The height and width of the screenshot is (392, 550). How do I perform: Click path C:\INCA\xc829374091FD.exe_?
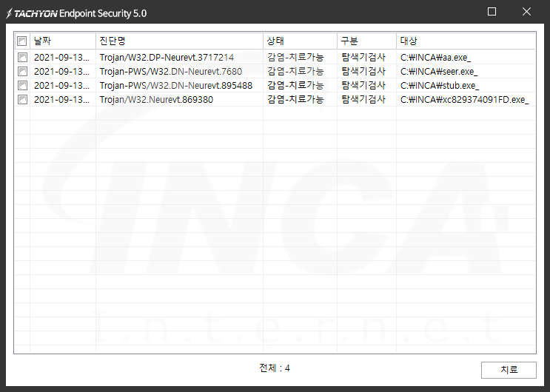tap(464, 100)
